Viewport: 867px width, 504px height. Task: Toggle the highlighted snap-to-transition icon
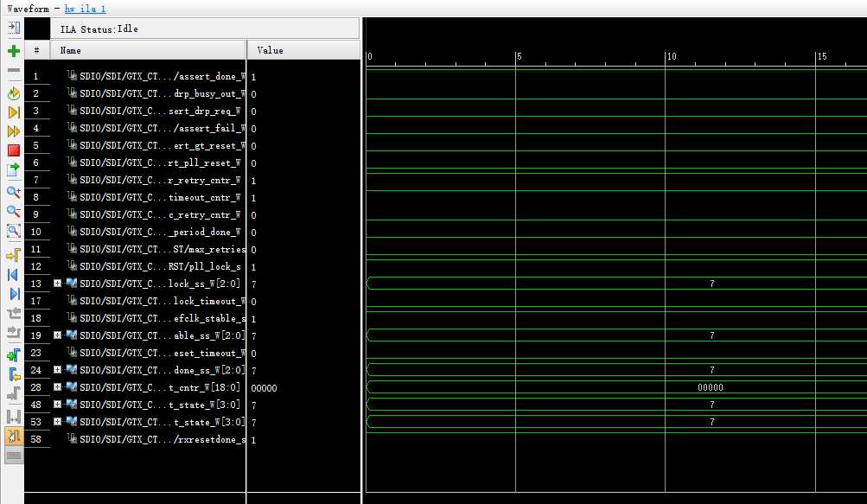click(14, 436)
